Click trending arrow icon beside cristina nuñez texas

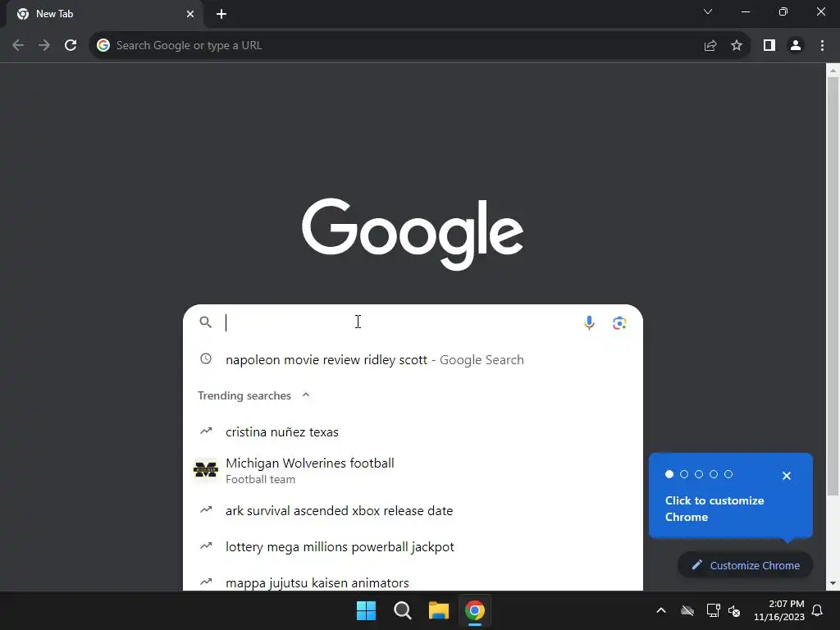[206, 431]
